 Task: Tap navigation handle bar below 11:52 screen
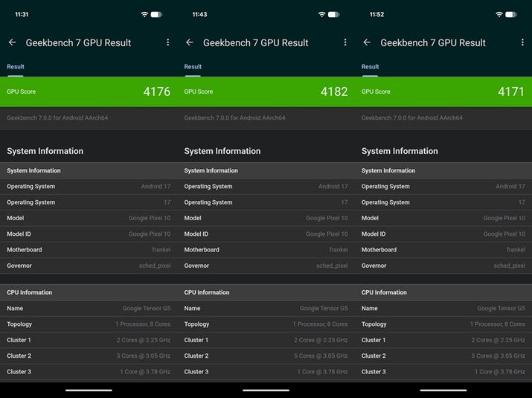point(443,391)
